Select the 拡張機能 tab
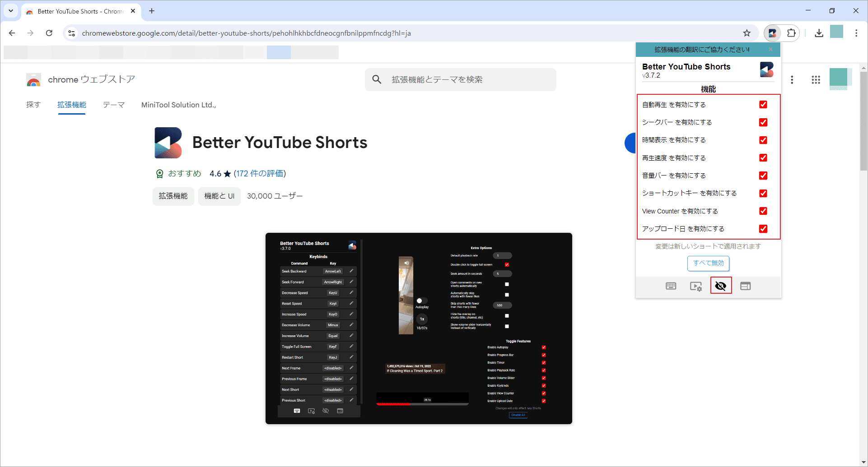Screen dimensions: 868x467 [72, 105]
